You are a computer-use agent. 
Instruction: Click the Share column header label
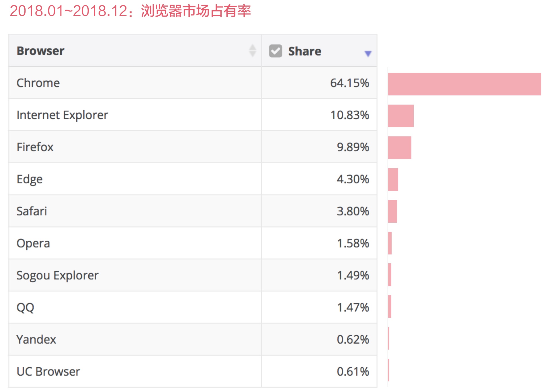pos(304,51)
